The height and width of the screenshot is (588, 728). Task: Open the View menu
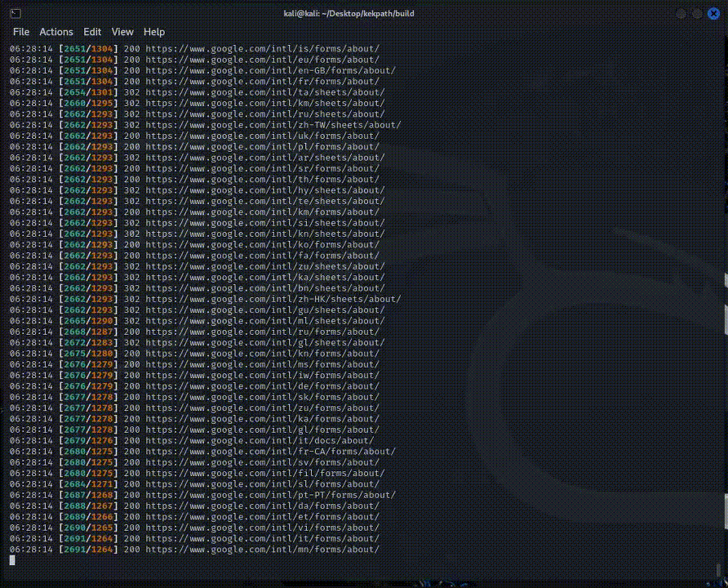122,32
